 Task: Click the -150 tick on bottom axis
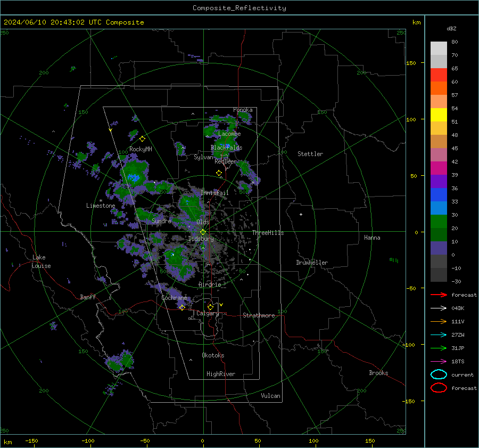pos(31,441)
